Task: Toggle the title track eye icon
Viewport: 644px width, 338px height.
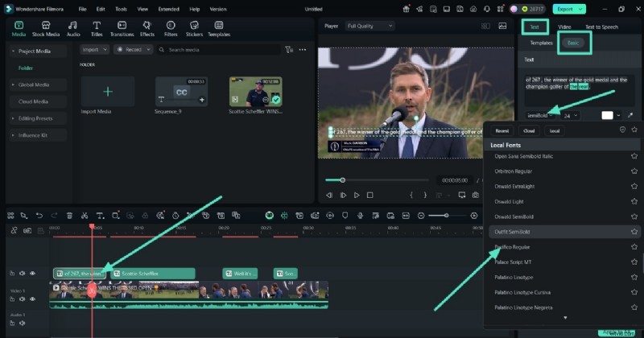Action: (33, 274)
